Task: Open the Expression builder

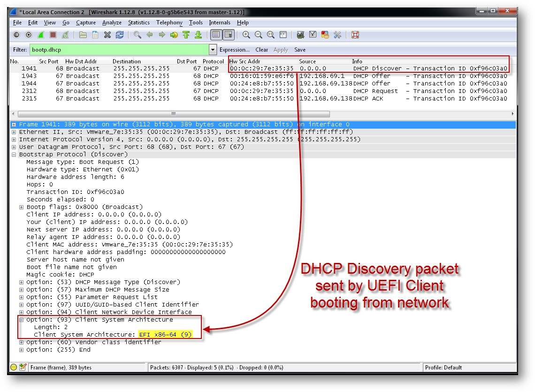Action: [x=235, y=49]
